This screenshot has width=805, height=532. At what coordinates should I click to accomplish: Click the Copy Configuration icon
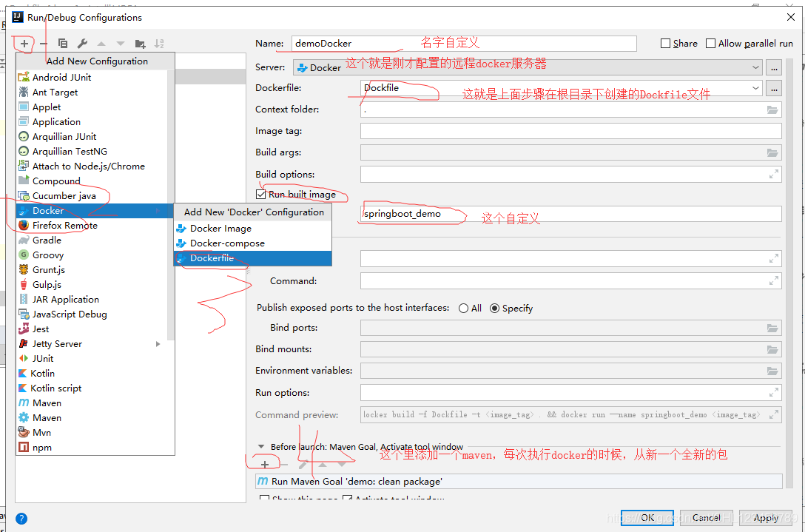coord(63,44)
